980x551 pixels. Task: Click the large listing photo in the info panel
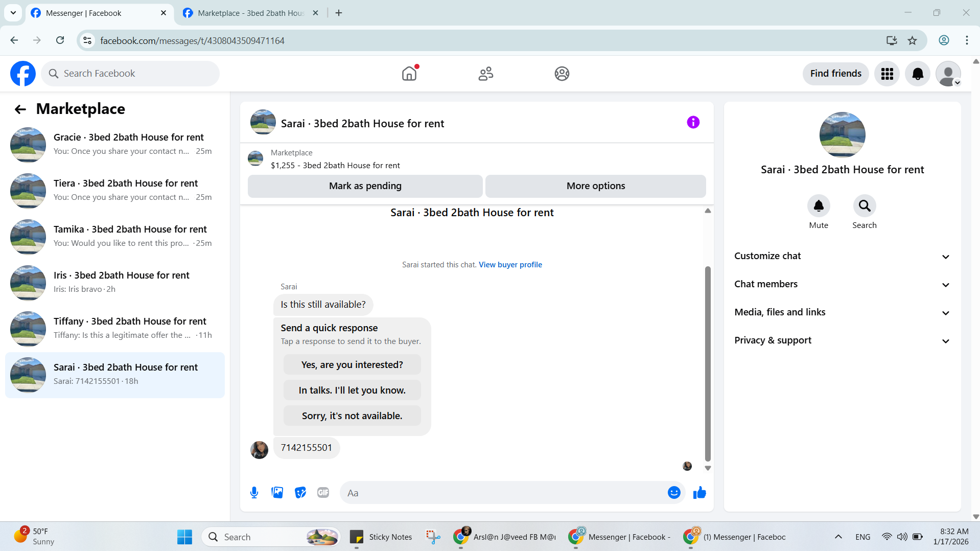click(842, 135)
